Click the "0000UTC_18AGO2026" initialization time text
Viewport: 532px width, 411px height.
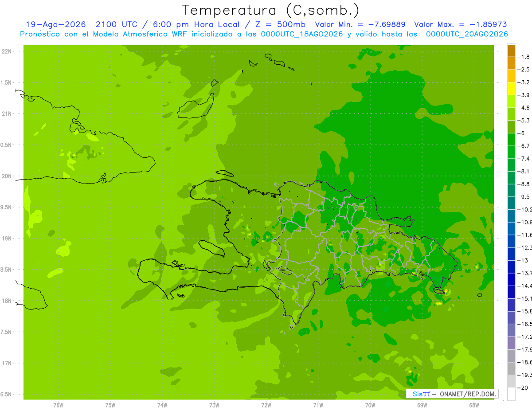(302, 34)
